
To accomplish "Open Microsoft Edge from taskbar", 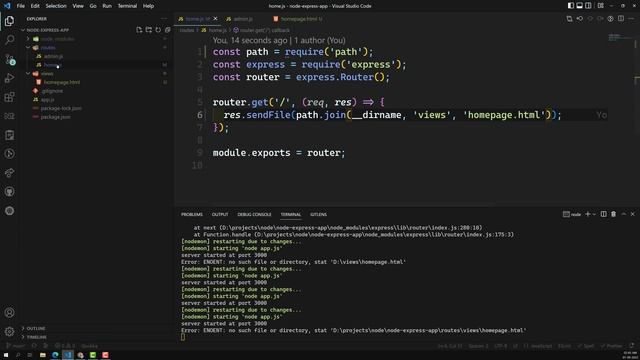I will 55,355.
